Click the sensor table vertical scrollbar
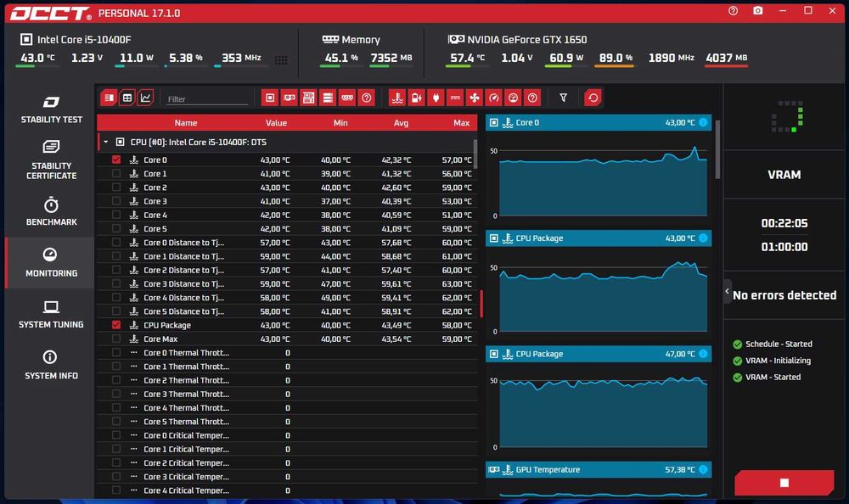Screen dimensions: 849x504 coord(475,154)
